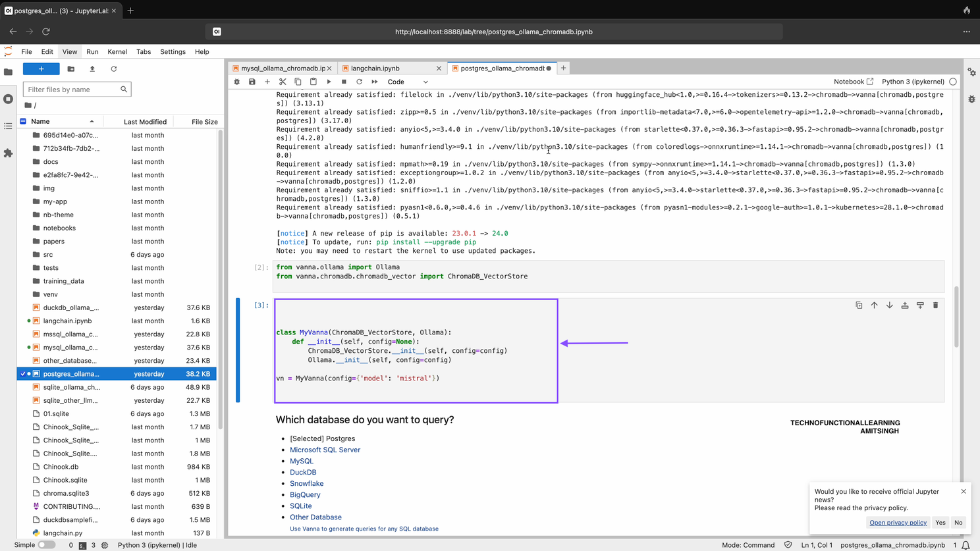Switch to the langchain.ipynb tab

coord(375,68)
